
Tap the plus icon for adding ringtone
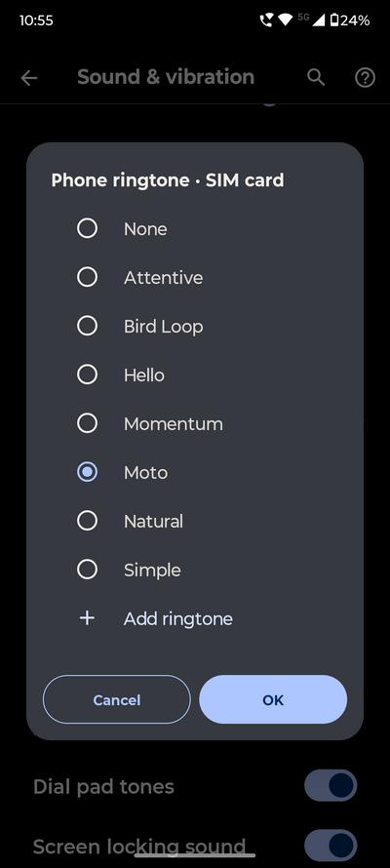point(87,618)
